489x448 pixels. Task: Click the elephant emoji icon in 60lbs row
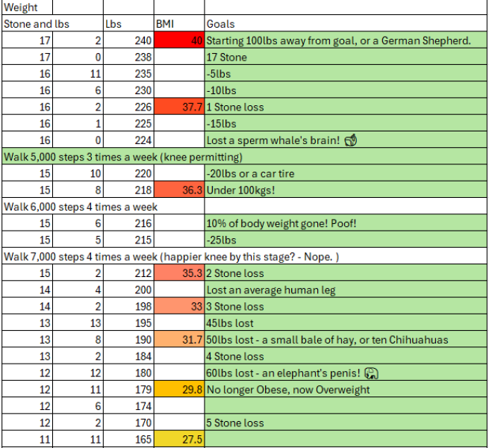[372, 373]
